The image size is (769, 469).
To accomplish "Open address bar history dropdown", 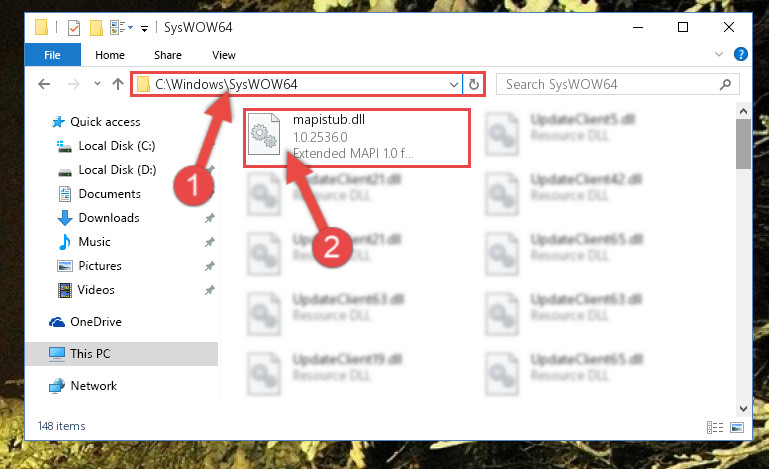I will [454, 84].
